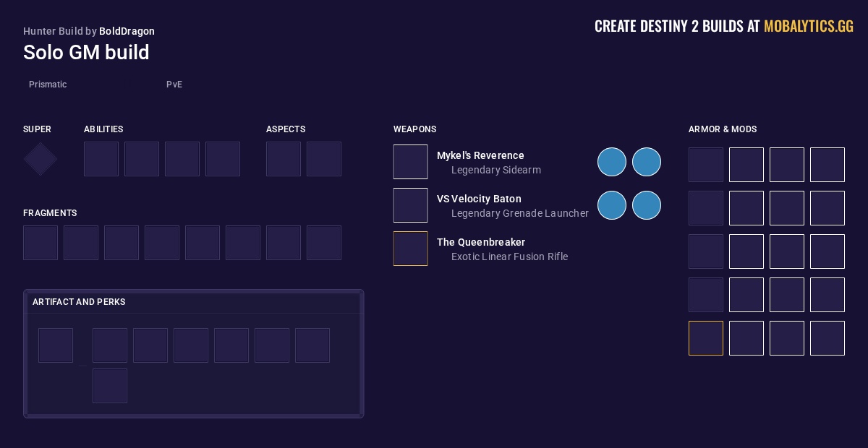
Task: Select the eighth and last Fragments slot
Action: click(324, 243)
